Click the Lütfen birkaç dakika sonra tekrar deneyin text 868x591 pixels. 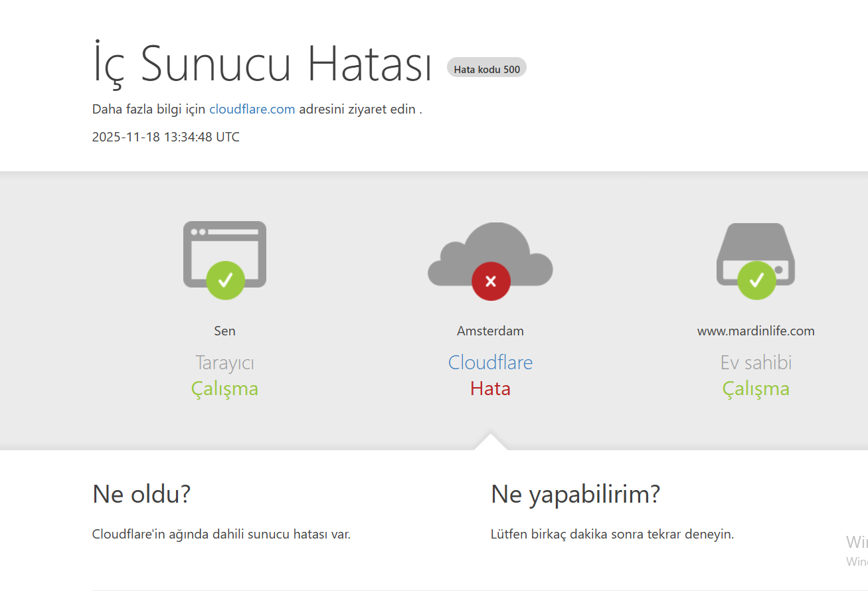(x=612, y=534)
